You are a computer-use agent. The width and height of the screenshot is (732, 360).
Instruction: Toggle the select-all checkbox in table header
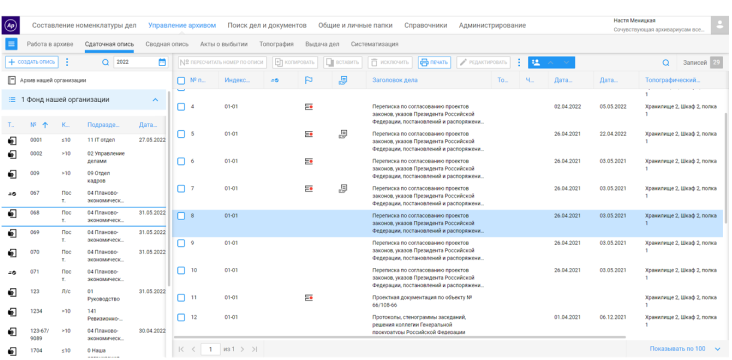coord(181,80)
